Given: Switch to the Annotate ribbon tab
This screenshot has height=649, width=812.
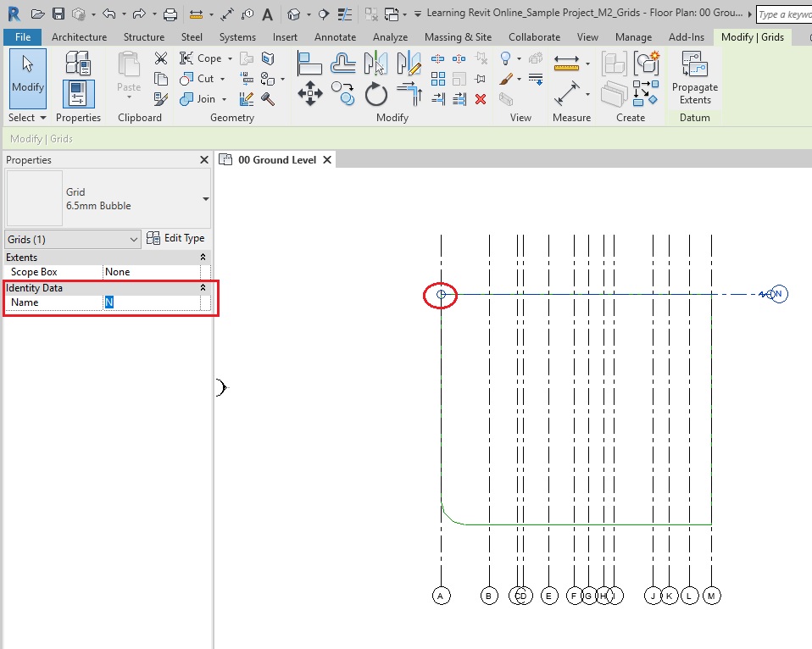Looking at the screenshot, I should pyautogui.click(x=335, y=37).
